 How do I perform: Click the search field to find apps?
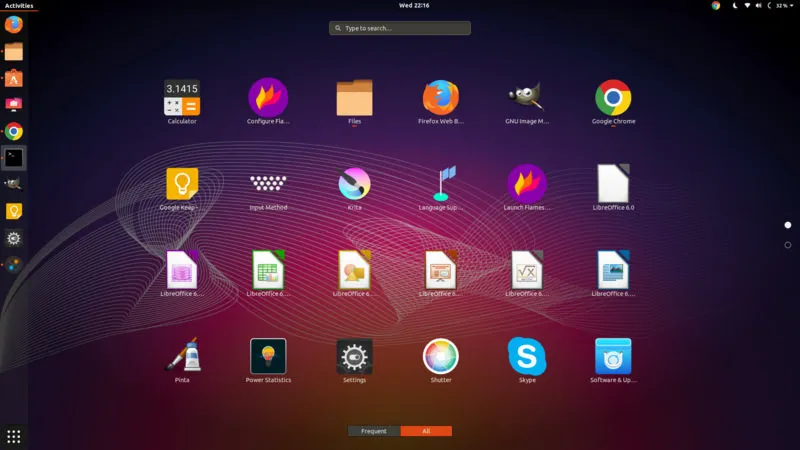pyautogui.click(x=399, y=28)
